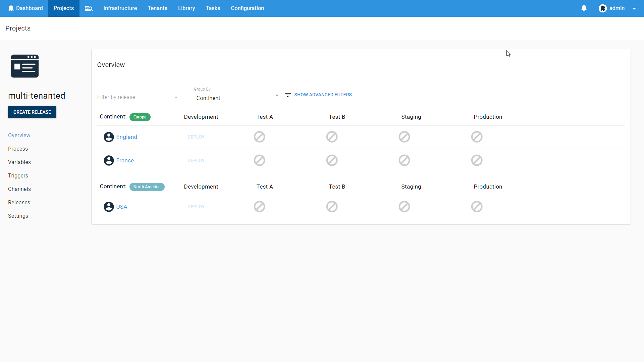Open the search projects icon in navigation
644x362 pixels.
(89, 8)
